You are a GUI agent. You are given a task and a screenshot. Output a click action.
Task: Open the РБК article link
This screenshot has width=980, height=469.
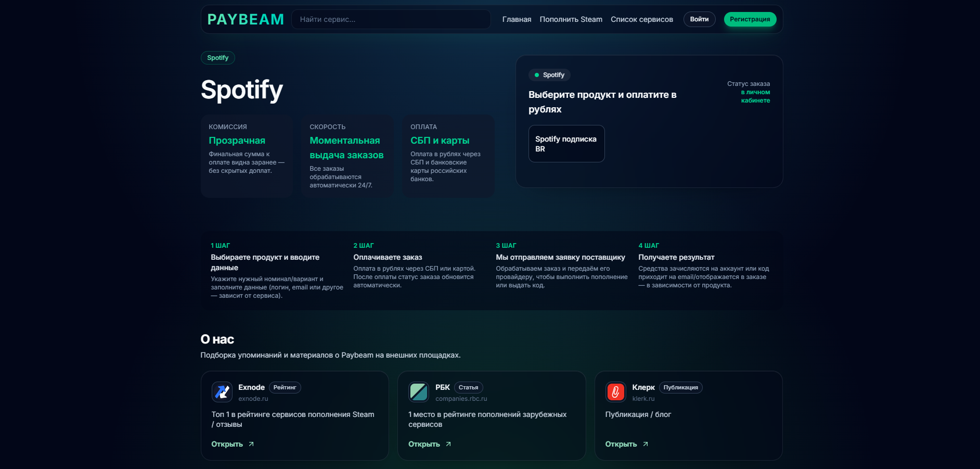tap(424, 444)
